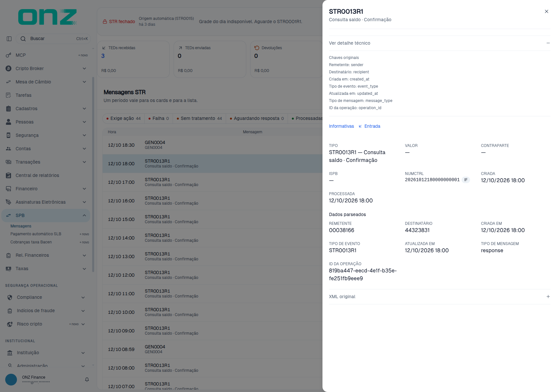Focus the Buscar search field
The width and height of the screenshot is (557, 392).
pyautogui.click(x=53, y=39)
